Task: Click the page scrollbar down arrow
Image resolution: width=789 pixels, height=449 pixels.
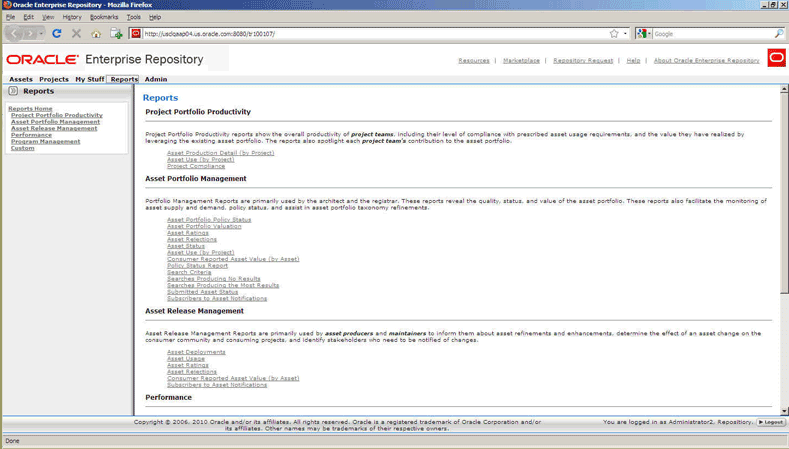Action: point(784,411)
